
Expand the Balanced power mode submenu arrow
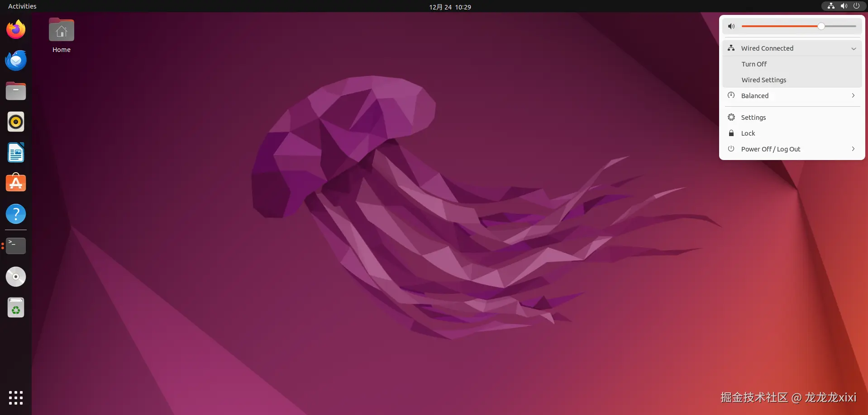pyautogui.click(x=854, y=95)
